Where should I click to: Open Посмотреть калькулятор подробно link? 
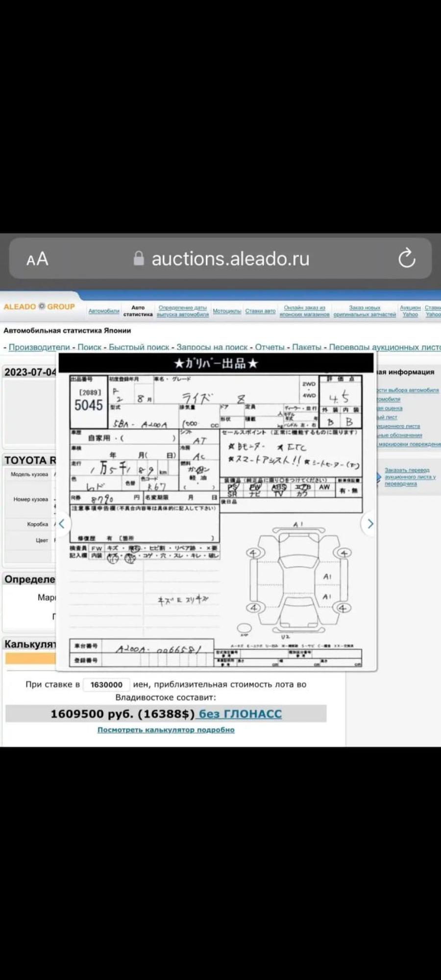click(x=166, y=730)
